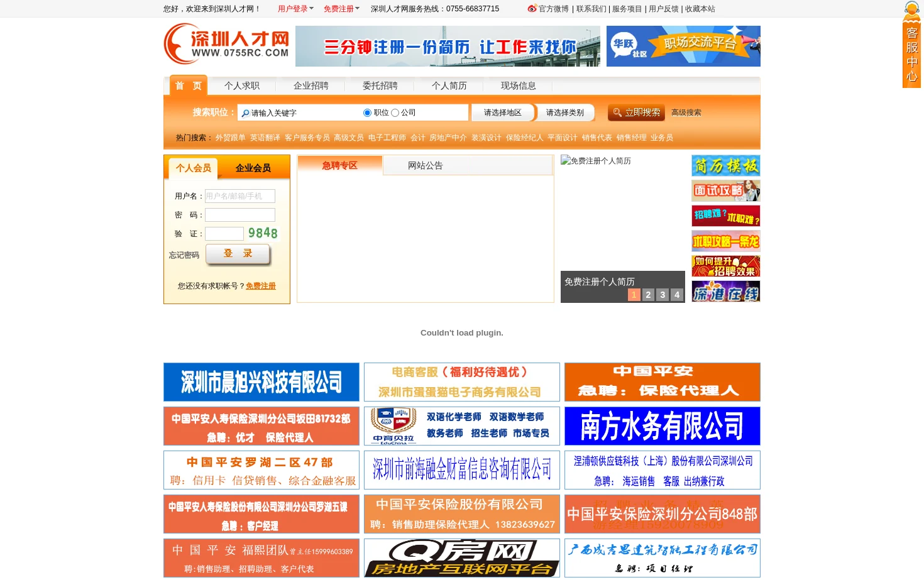Open the 个人求职 navigation tab
Screen dimensions: 924x580
click(242, 85)
